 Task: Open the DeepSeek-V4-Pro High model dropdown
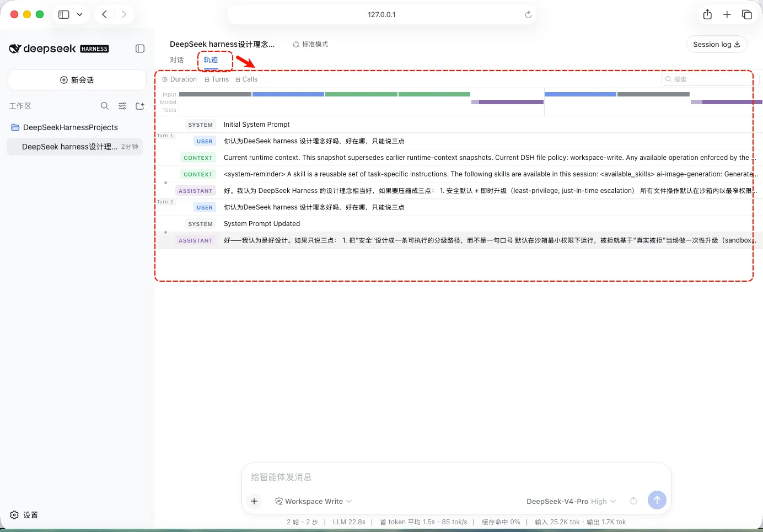coord(571,501)
